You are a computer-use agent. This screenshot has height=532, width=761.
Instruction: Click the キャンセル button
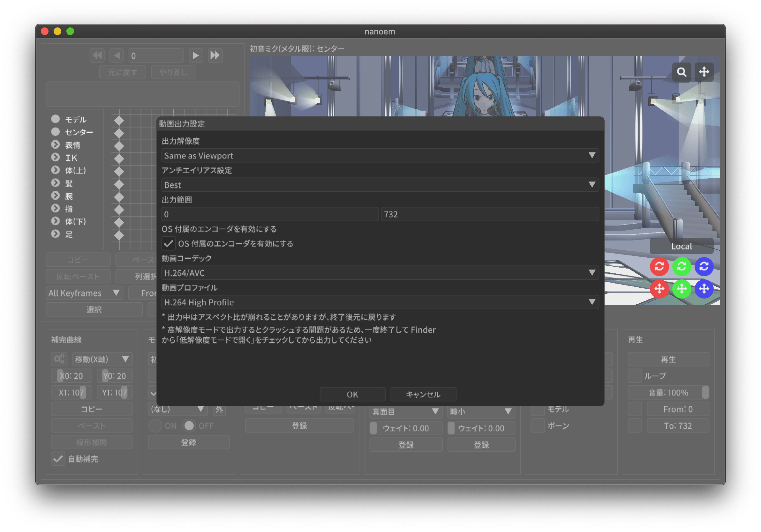tap(423, 394)
